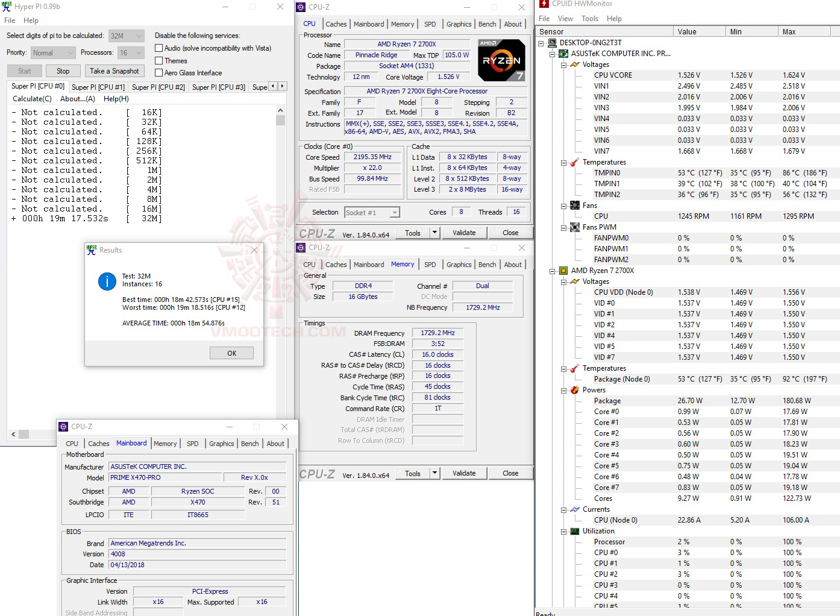Image resolution: width=840 pixels, height=616 pixels.
Task: Click the Hyper PI title bar icon
Action: click(x=7, y=7)
